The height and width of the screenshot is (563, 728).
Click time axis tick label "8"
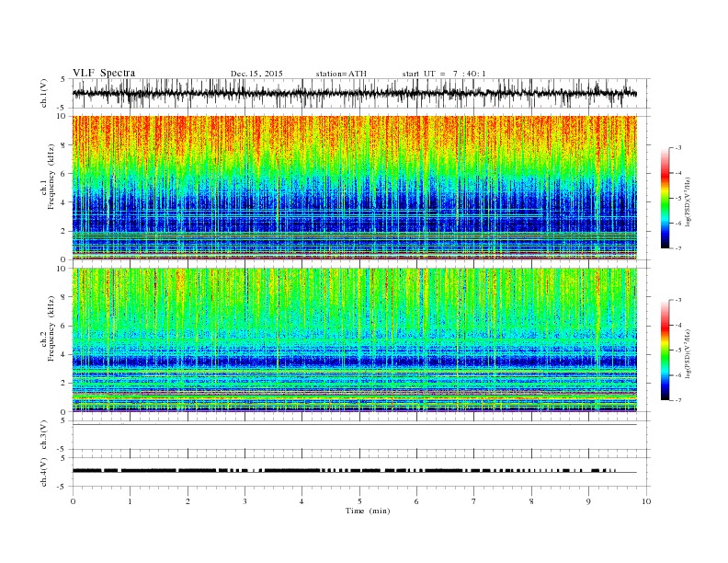click(531, 501)
